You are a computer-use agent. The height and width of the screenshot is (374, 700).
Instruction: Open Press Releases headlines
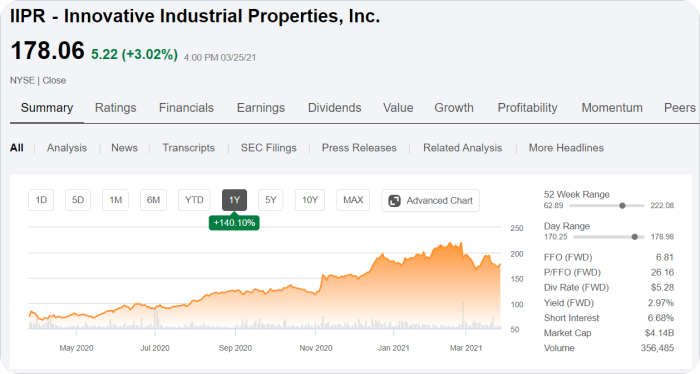click(x=359, y=148)
